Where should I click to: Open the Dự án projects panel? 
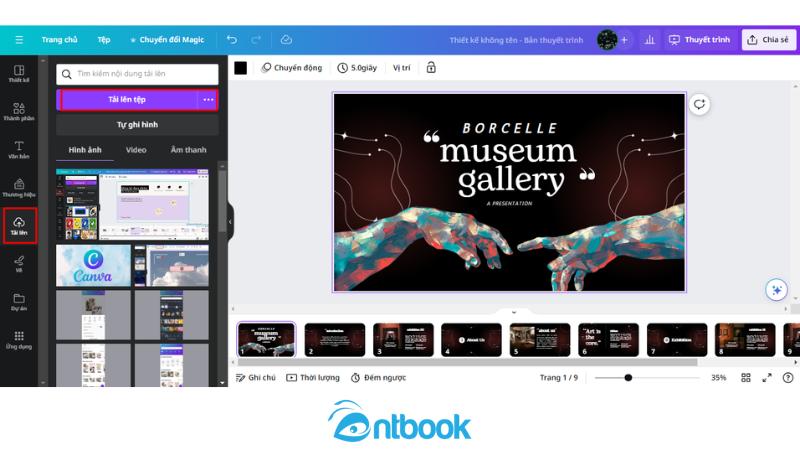[x=19, y=302]
